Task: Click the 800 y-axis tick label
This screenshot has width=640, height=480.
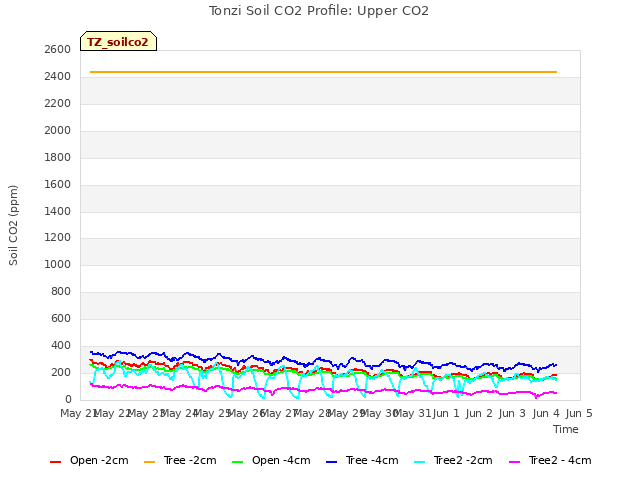Action: click(61, 291)
